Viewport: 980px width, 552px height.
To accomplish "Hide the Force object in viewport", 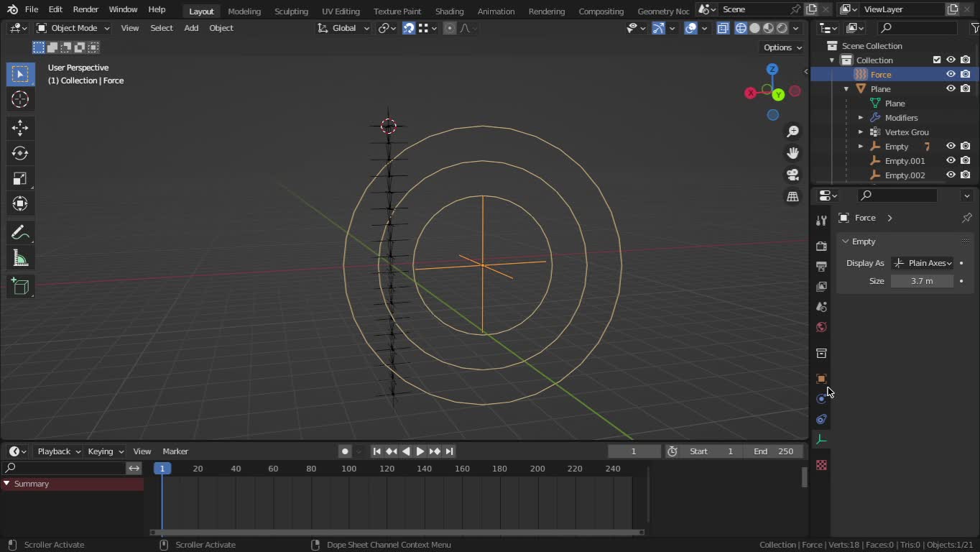I will click(x=951, y=74).
